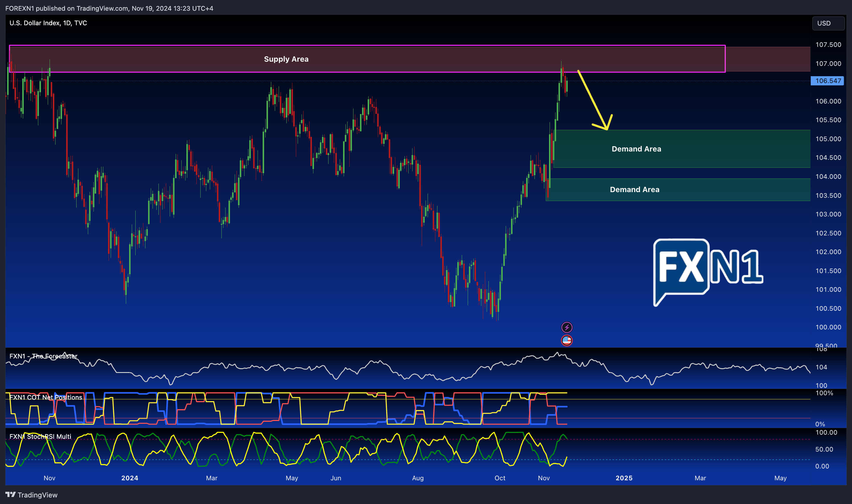Click the 102.500 price axis label
This screenshot has height=504, width=852.
[828, 233]
